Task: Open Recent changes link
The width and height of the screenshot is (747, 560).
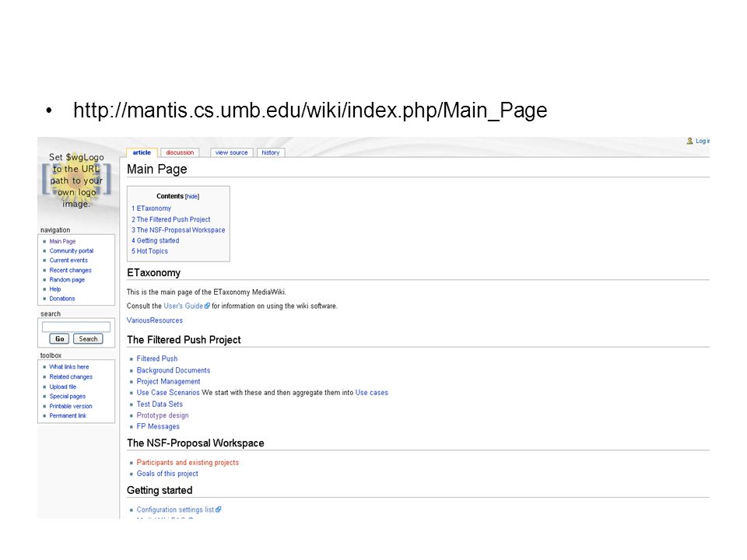Action: click(x=71, y=270)
